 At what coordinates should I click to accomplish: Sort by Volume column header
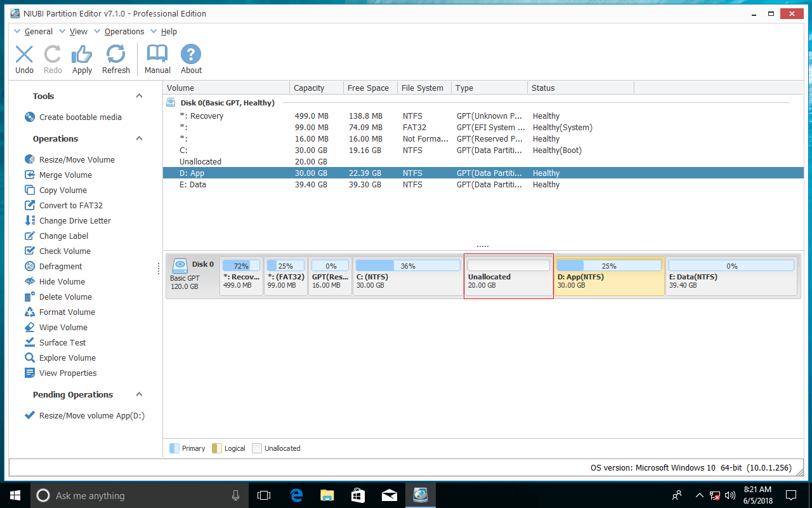tap(226, 88)
